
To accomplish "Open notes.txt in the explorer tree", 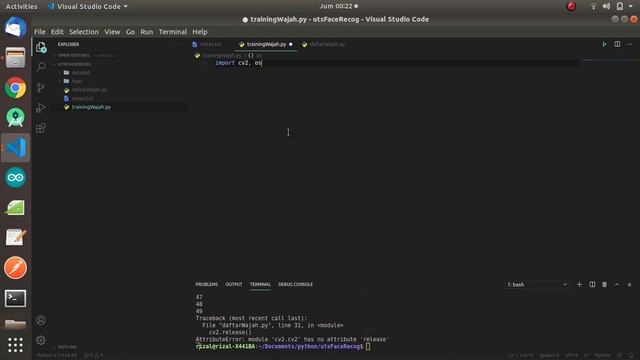I will point(82,98).
